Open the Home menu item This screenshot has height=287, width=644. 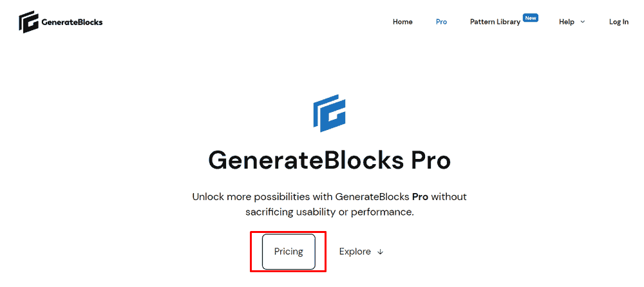(x=402, y=22)
